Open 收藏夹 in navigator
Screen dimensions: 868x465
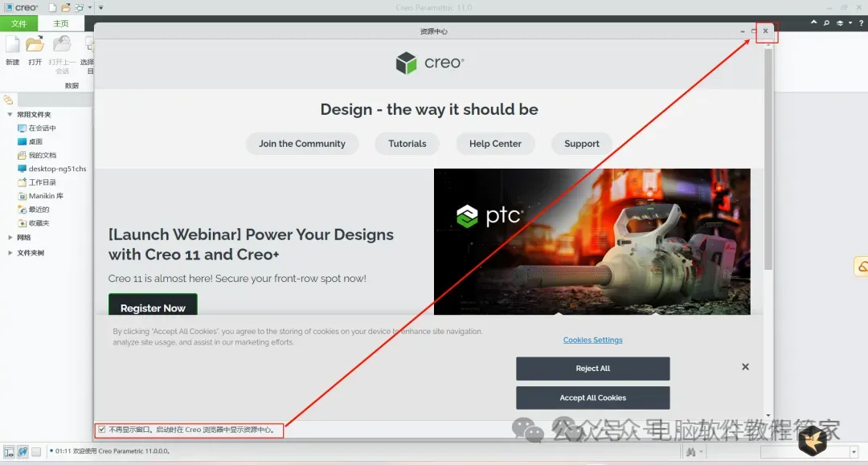coord(34,222)
